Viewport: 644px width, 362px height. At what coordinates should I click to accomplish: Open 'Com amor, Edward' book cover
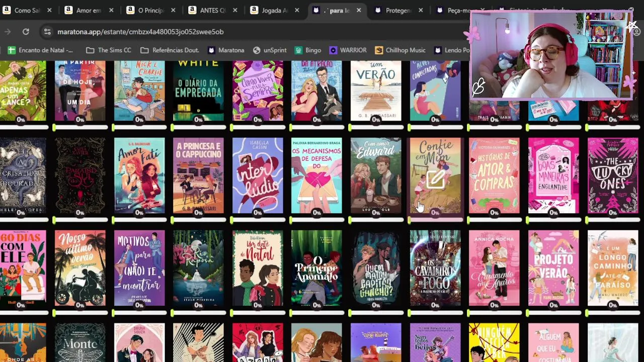point(376,175)
